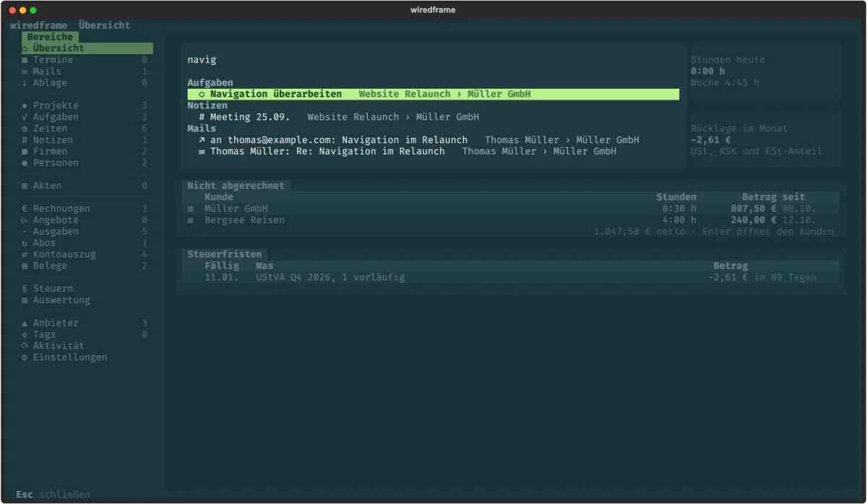Click the tag icon beside Tags
The image size is (867, 504).
tap(25, 334)
